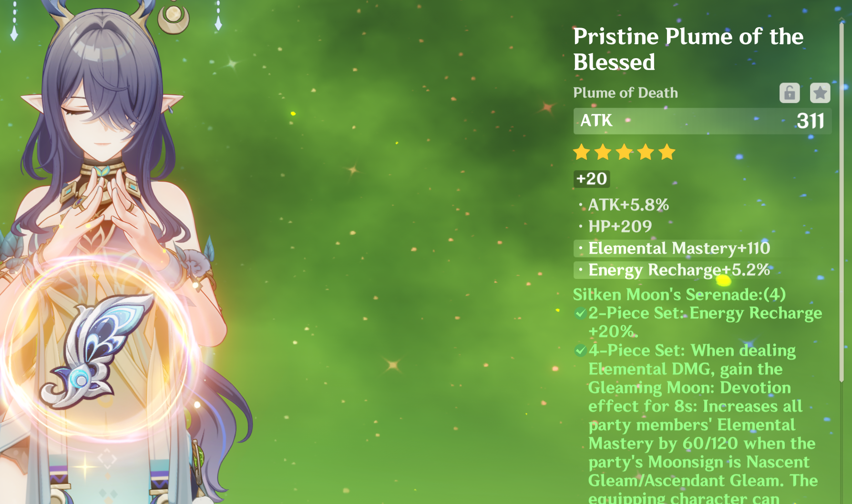Select highlighted Energy Recharge+5.2% substat

(x=673, y=270)
